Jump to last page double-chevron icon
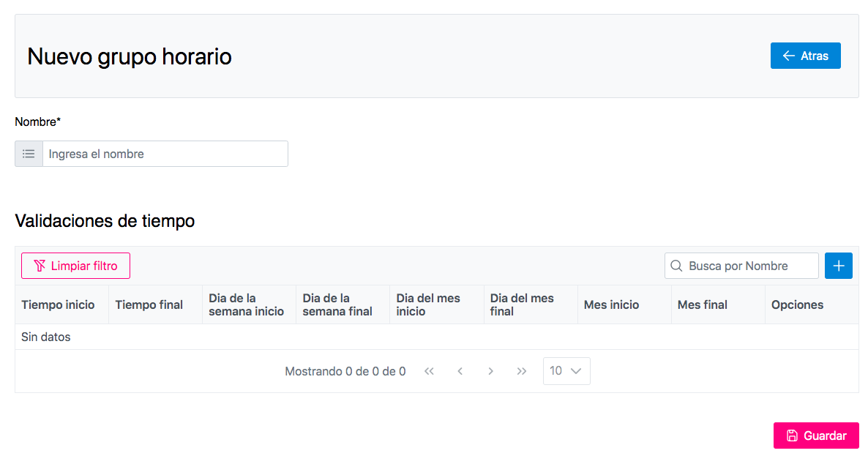Screen dimensions: 868x456 [522, 371]
